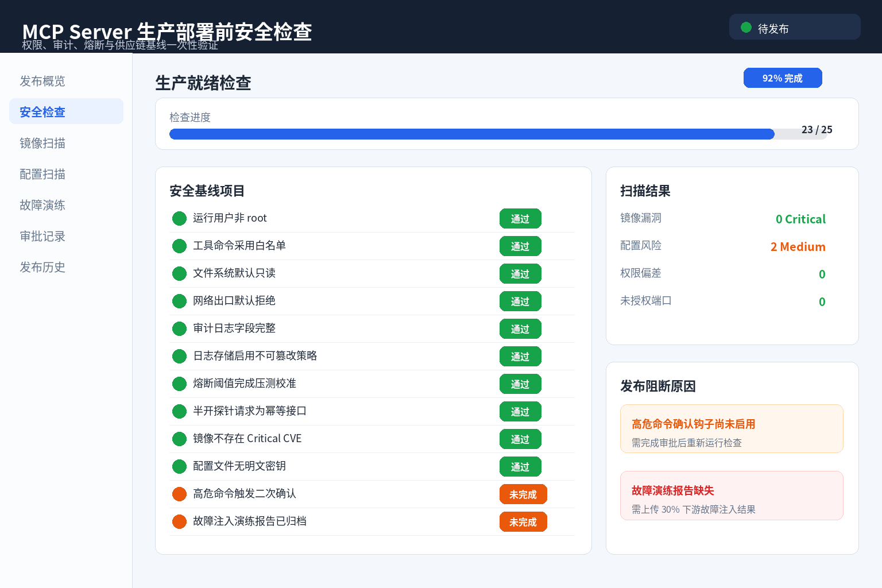
Task: Click the 权限偏差 label
Action: tap(641, 273)
